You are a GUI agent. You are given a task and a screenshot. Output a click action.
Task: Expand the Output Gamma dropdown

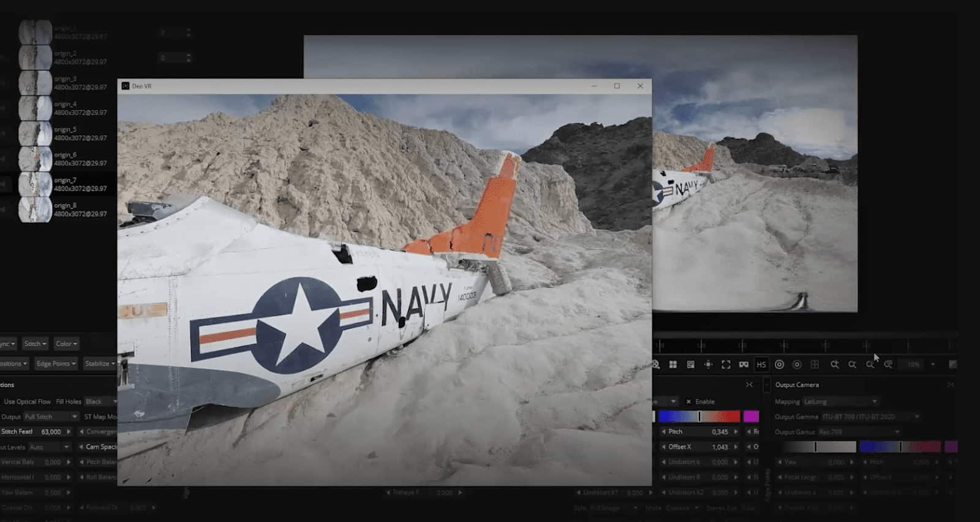pos(870,417)
